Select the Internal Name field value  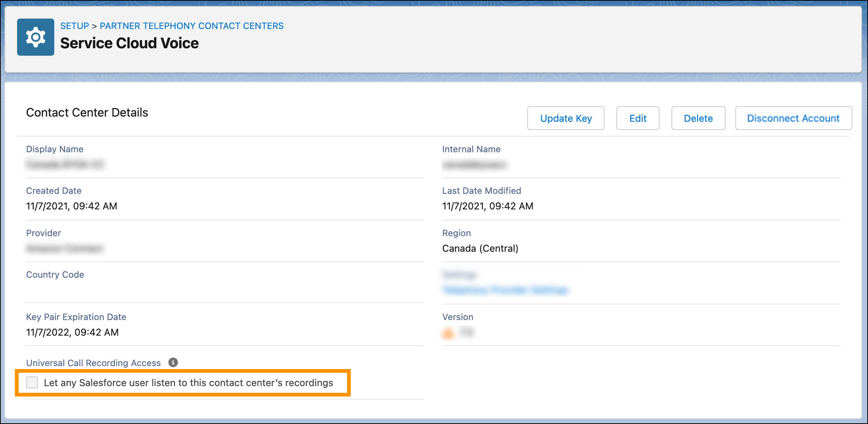tap(475, 164)
